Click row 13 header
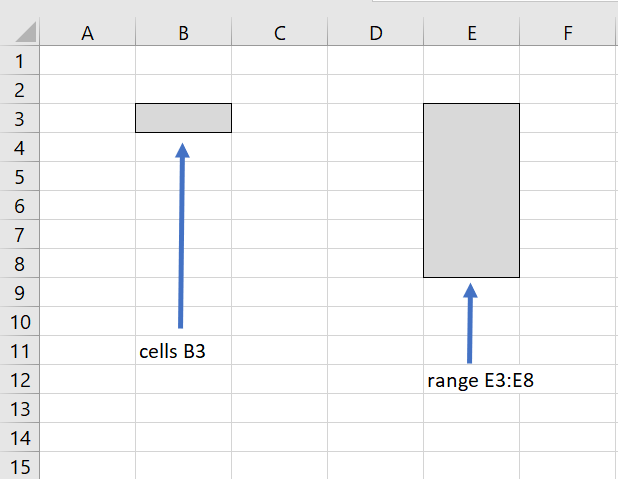 (20, 409)
